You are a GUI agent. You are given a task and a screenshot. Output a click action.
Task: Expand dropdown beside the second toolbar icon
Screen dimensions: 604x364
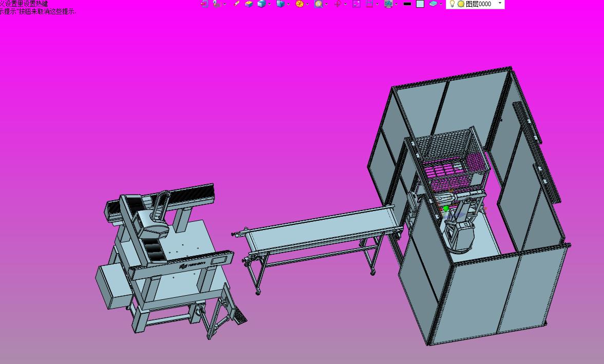click(x=224, y=4)
